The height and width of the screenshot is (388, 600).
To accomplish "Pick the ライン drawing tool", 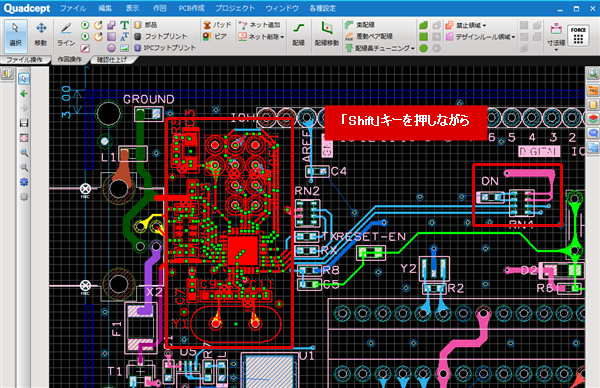I will pos(66,36).
